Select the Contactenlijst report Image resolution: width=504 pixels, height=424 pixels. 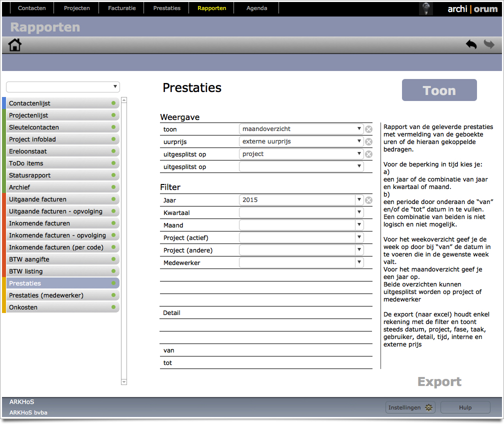(x=62, y=103)
